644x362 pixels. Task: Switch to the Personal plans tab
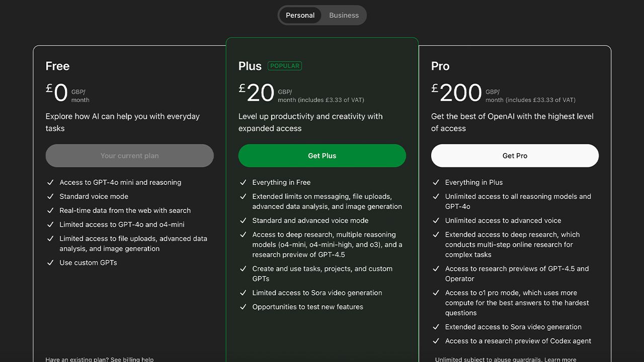coord(300,15)
